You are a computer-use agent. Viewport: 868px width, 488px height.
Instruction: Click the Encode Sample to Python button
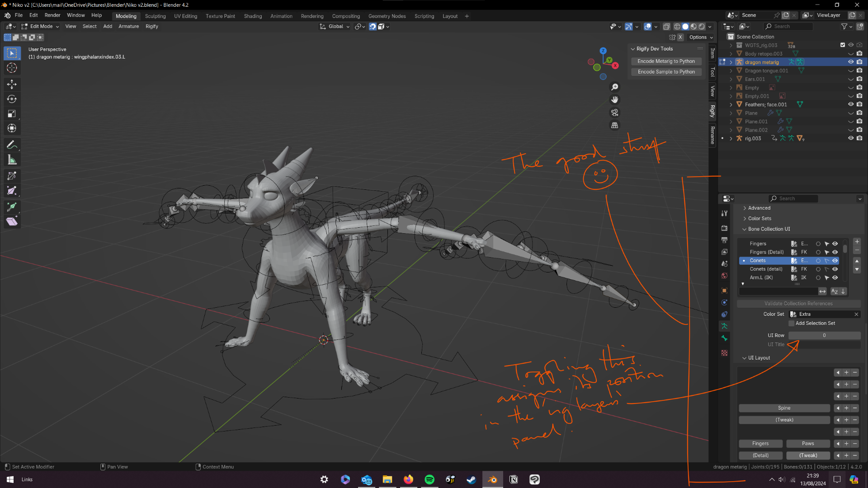(x=666, y=71)
